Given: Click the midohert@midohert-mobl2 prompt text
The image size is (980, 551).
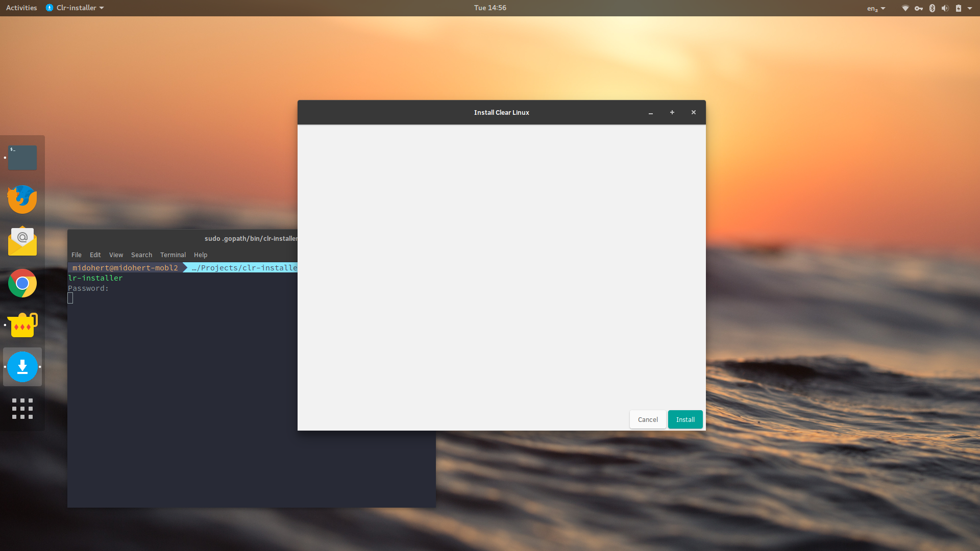Looking at the screenshot, I should (x=125, y=268).
